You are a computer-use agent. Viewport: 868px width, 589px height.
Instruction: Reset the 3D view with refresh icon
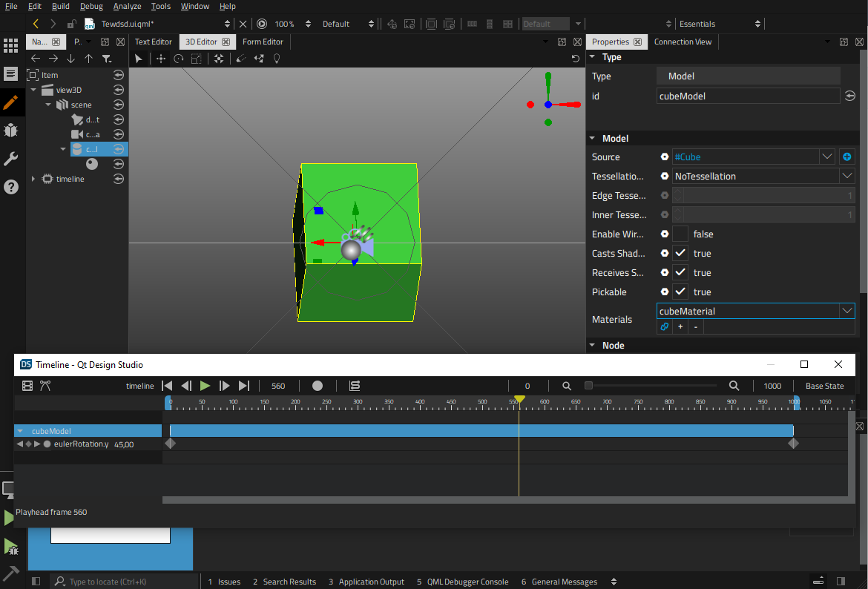pyautogui.click(x=576, y=59)
